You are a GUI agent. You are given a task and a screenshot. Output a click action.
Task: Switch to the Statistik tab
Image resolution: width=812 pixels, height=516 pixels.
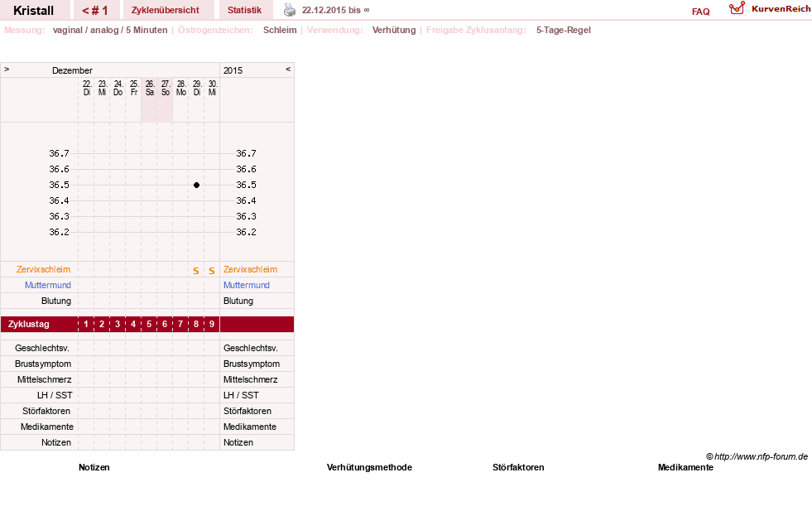(244, 10)
